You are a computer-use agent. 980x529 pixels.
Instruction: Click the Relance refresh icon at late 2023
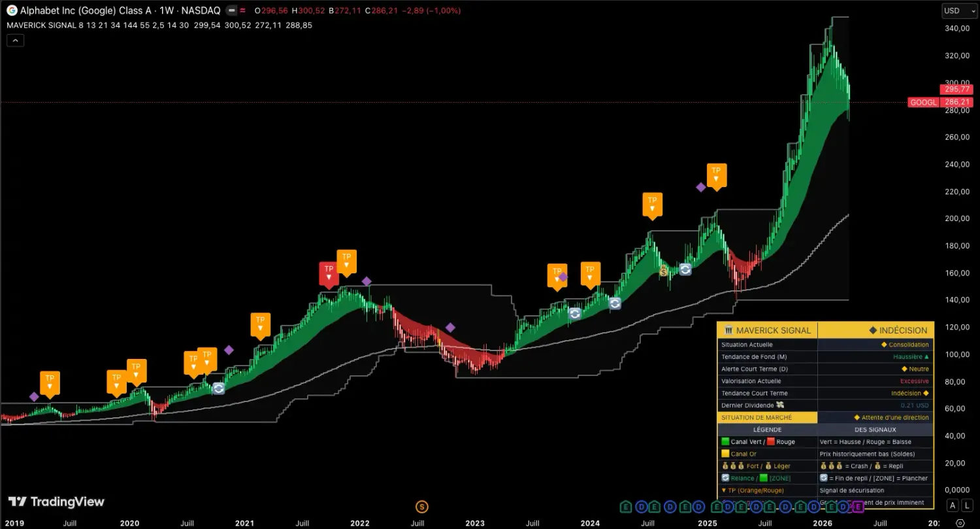point(574,313)
